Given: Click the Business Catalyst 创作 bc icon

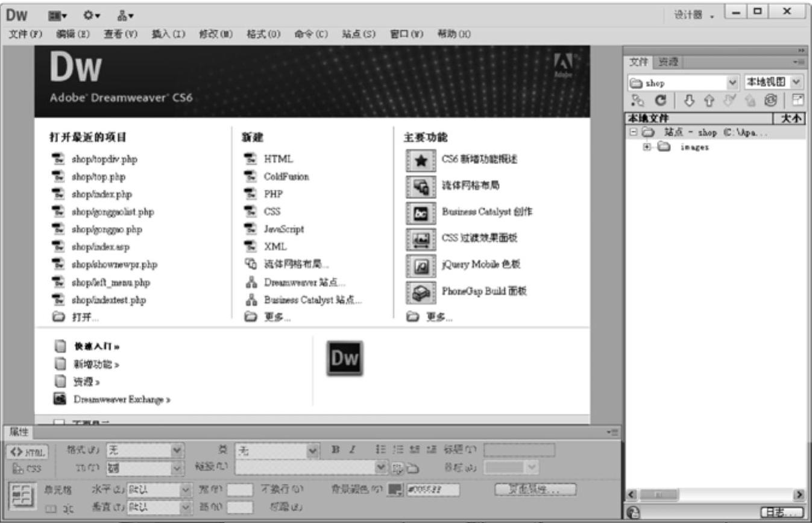Looking at the screenshot, I should 422,212.
